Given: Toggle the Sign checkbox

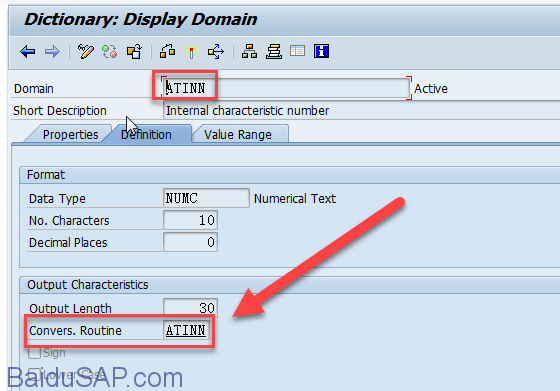Looking at the screenshot, I should (34, 353).
